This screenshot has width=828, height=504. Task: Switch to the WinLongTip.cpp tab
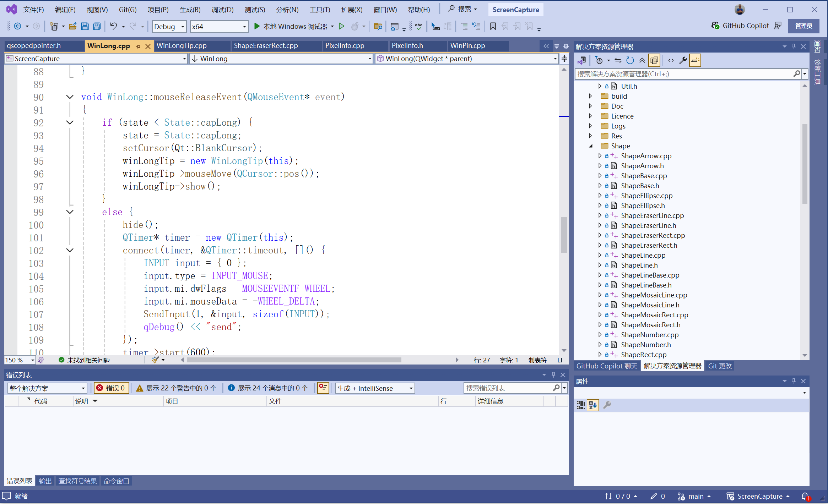(182, 46)
